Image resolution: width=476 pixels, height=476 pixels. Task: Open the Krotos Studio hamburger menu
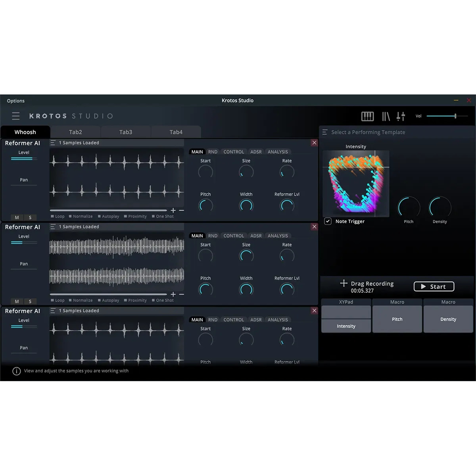(16, 116)
